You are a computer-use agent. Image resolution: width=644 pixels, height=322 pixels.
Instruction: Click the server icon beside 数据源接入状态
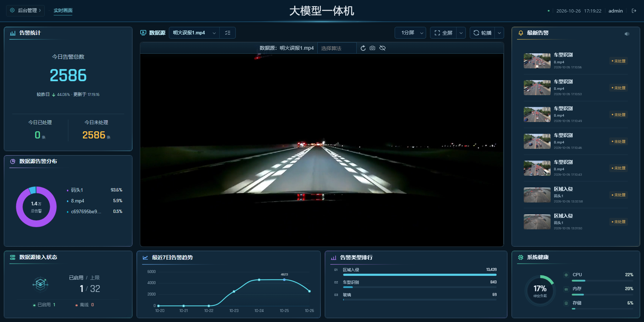click(13, 257)
